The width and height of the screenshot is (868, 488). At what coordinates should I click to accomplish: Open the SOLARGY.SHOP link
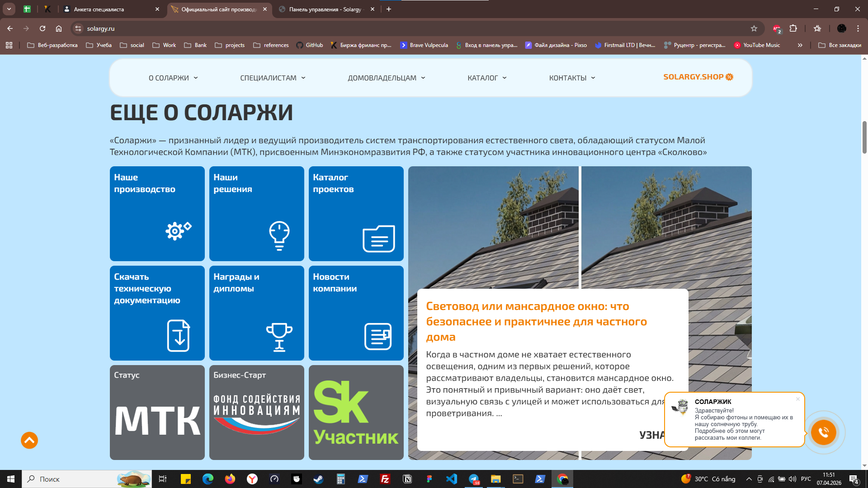coord(698,77)
